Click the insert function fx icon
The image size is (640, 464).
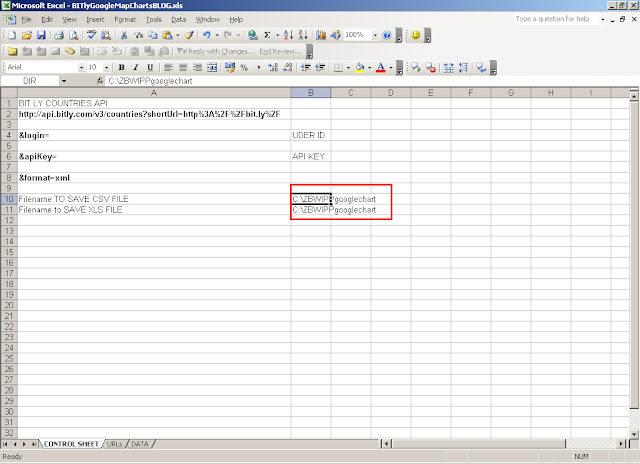pyautogui.click(x=100, y=81)
